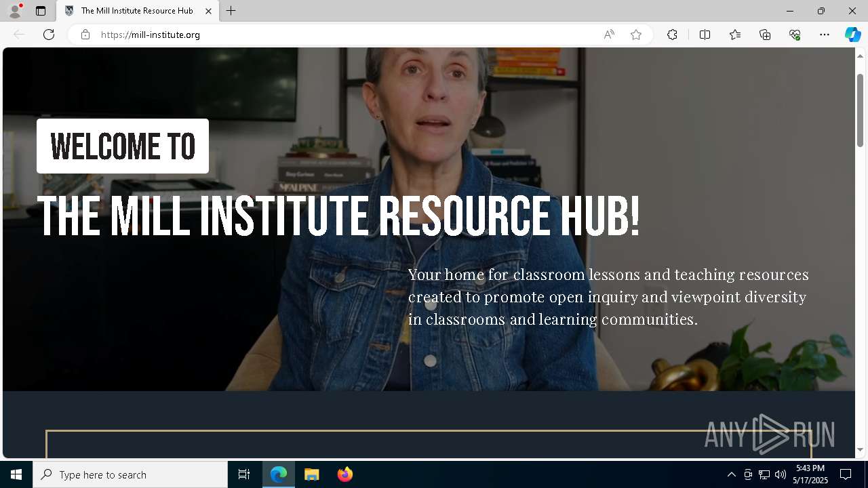Click scrollbar up arrow
Image resolution: width=868 pixels, height=488 pixels.
860,55
